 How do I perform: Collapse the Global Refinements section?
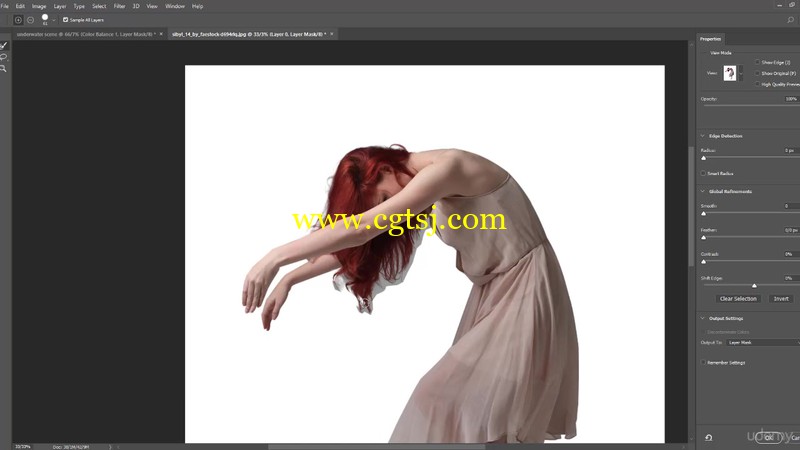703,191
